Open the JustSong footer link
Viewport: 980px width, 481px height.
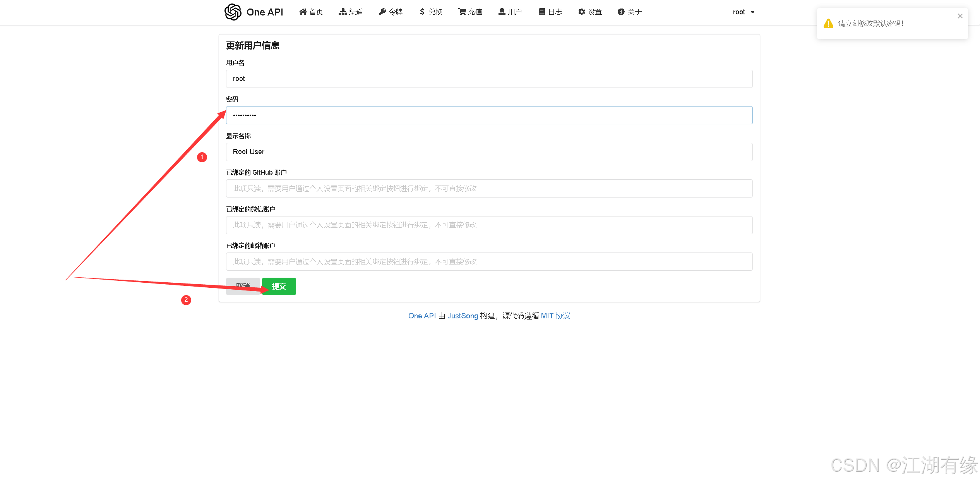[463, 316]
